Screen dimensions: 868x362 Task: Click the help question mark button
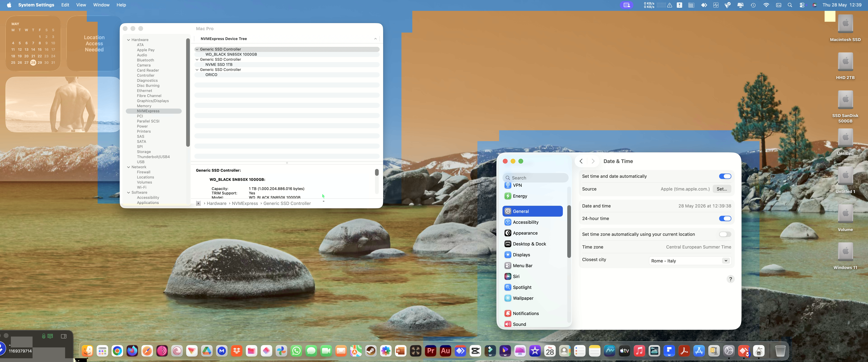pos(730,279)
